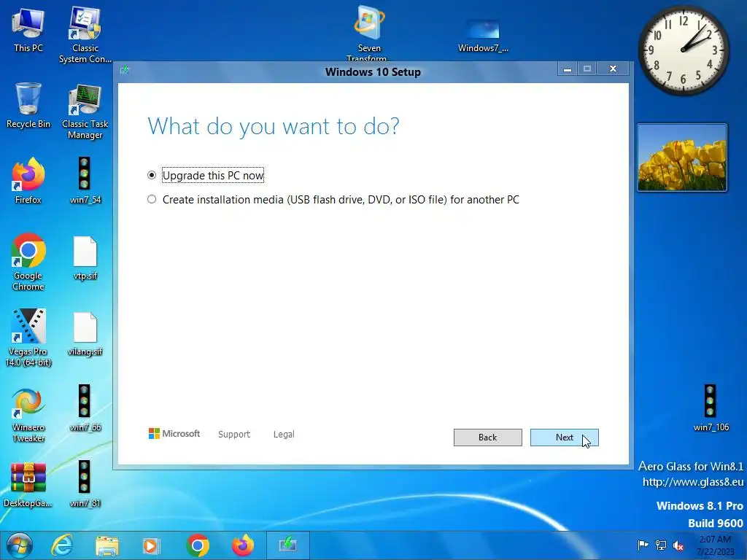The width and height of the screenshot is (747, 560).
Task: Select the Vegas Pro 14.0 shortcut
Action: [x=28, y=338]
